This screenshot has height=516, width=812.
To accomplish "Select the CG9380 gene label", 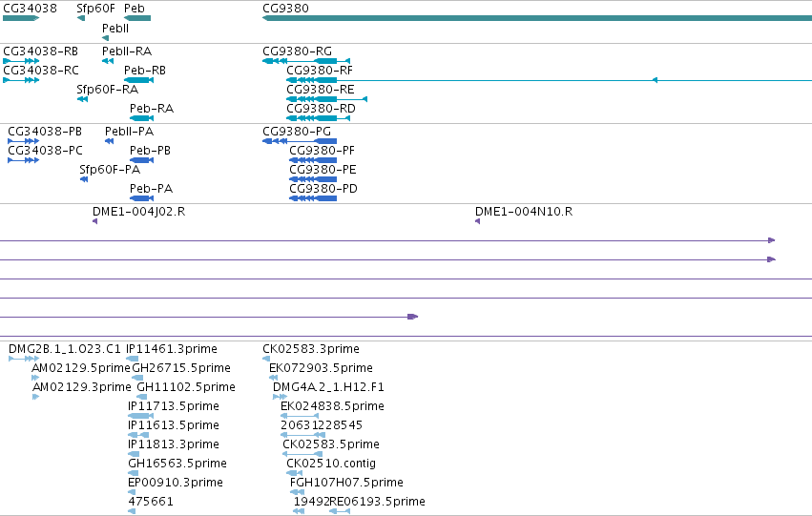I will (x=285, y=9).
